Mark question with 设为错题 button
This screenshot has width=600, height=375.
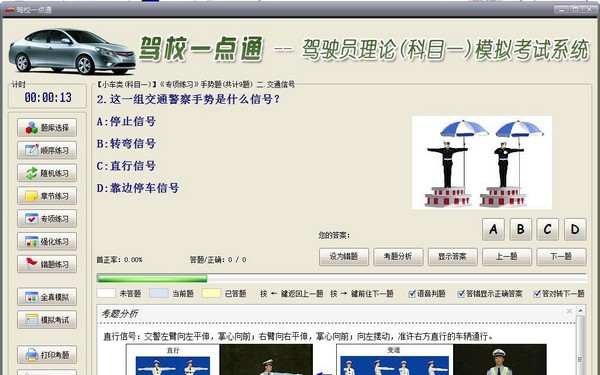point(344,257)
